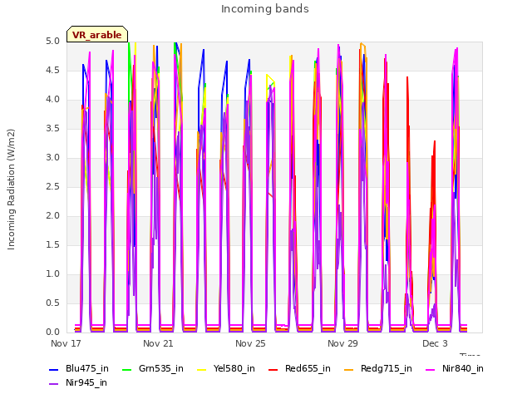532x399 pixels.
Task: Toggle the Red655_in legend entry
Action: coord(299,368)
